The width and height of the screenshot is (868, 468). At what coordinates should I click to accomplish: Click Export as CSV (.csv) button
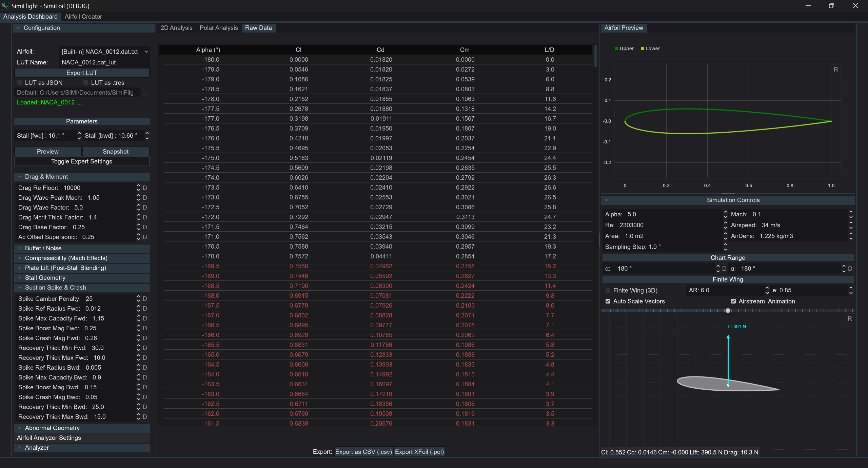click(x=363, y=452)
